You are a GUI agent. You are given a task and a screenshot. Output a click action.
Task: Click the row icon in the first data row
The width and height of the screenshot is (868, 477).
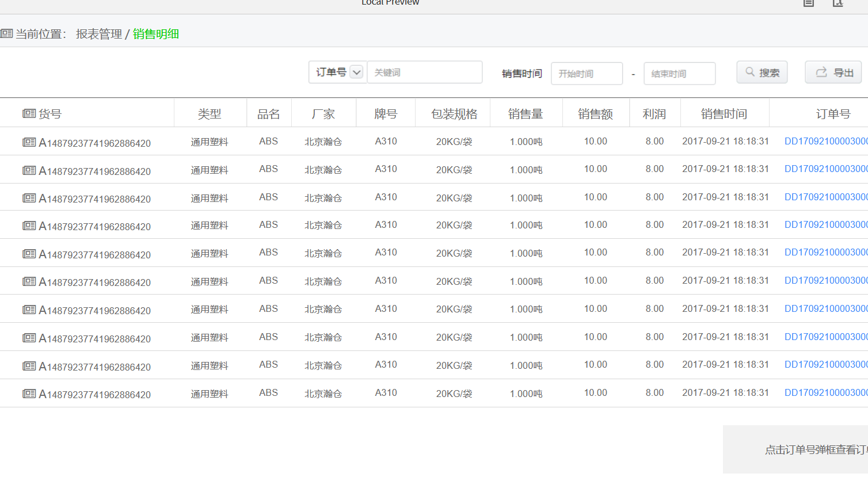[29, 142]
